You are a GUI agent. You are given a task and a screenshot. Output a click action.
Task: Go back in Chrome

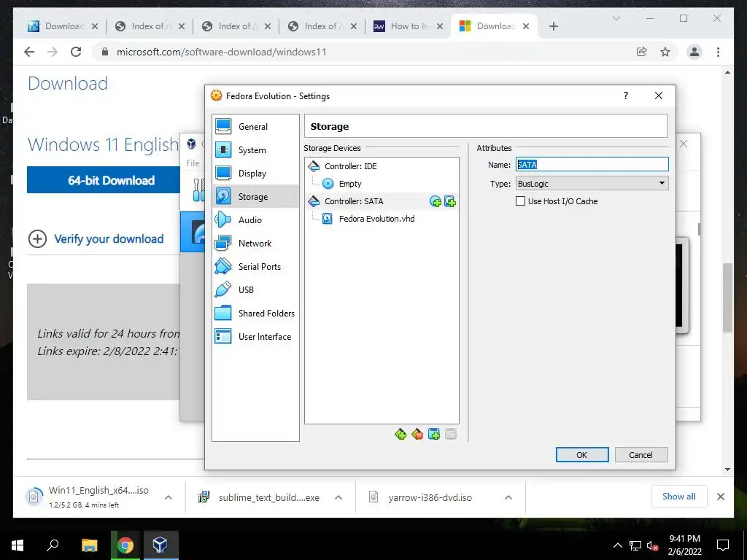coord(29,52)
